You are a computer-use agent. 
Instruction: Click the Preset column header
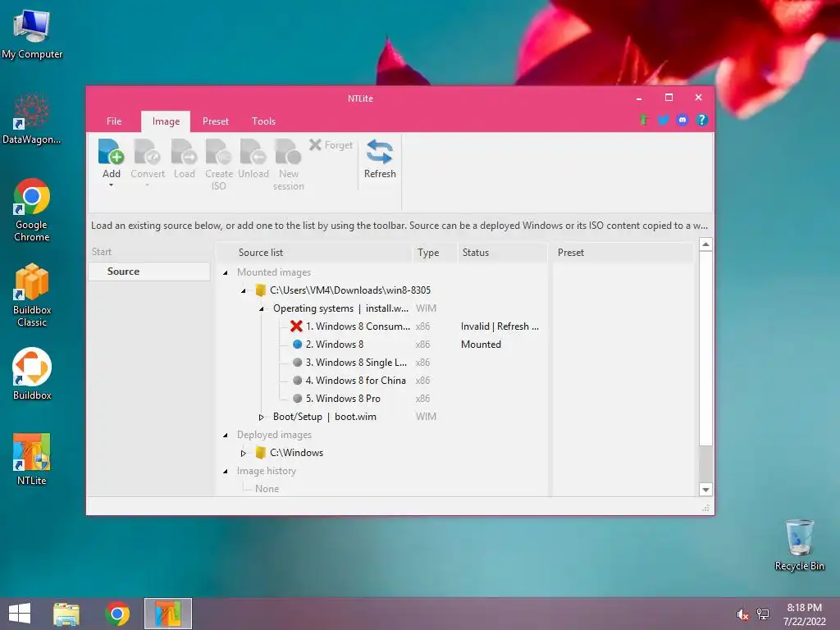(623, 253)
